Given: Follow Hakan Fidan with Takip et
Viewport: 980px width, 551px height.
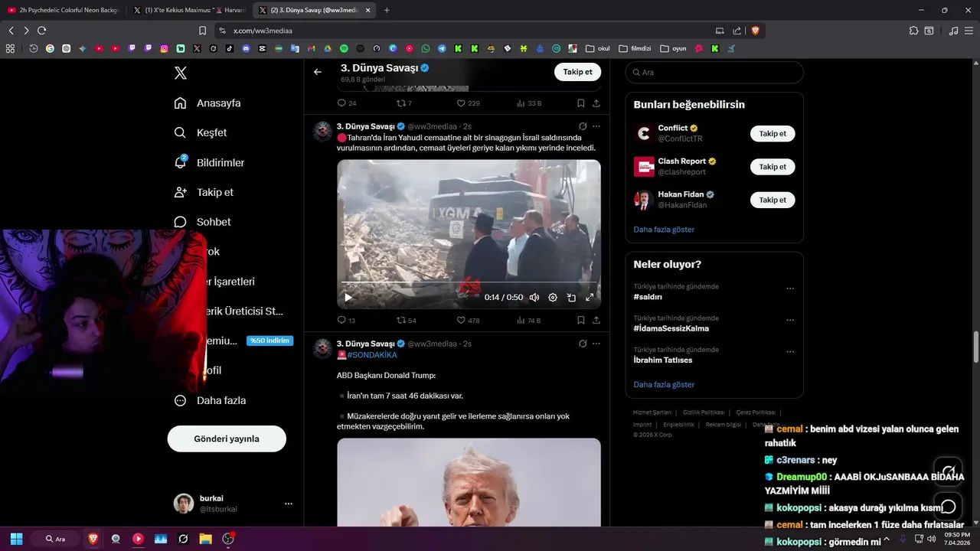Looking at the screenshot, I should coord(773,200).
